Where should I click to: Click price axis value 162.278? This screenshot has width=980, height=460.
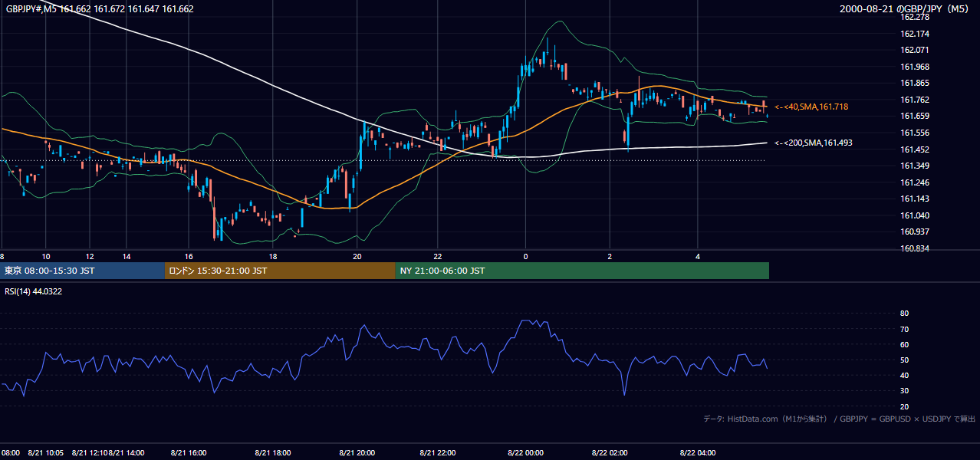(914, 17)
